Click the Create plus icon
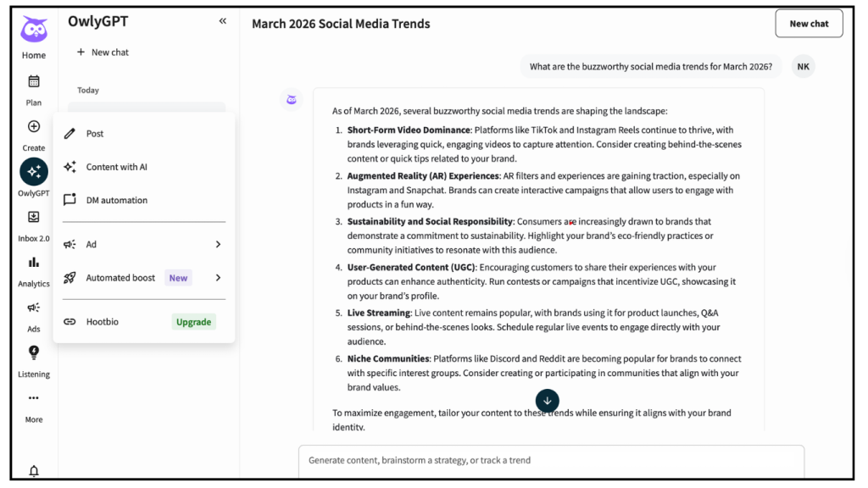 (34, 127)
